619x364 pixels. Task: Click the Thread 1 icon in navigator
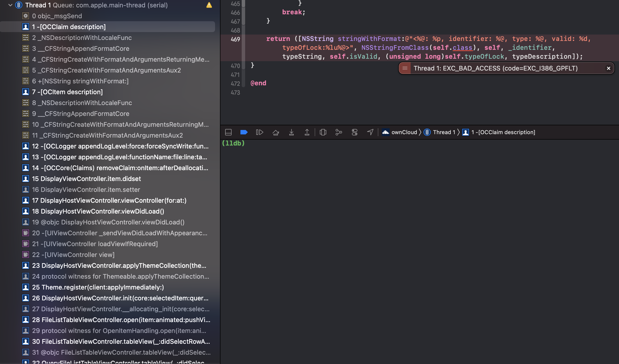[19, 5]
